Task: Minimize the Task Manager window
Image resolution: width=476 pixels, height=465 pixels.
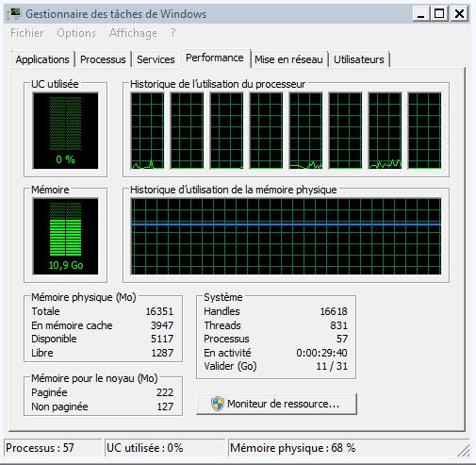Action: tap(420, 14)
